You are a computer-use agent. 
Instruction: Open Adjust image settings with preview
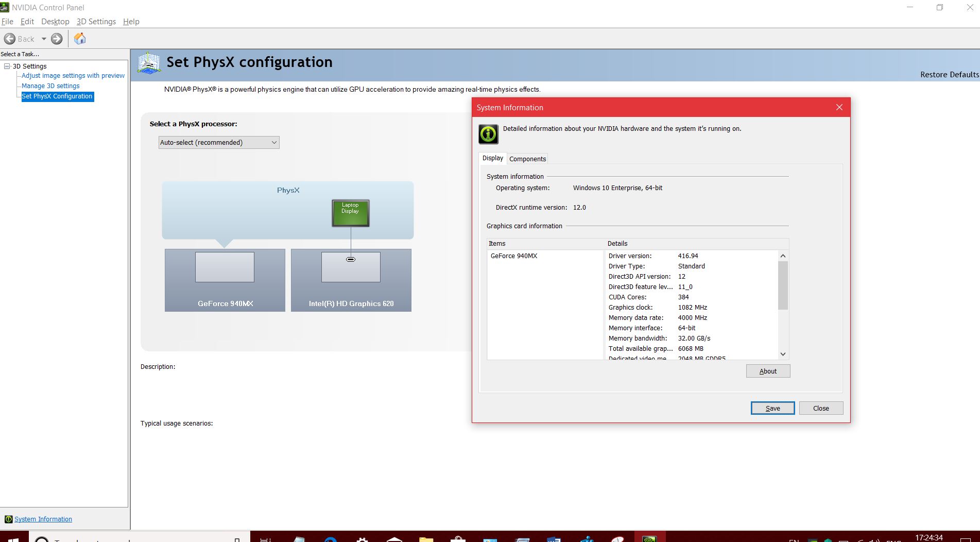73,76
